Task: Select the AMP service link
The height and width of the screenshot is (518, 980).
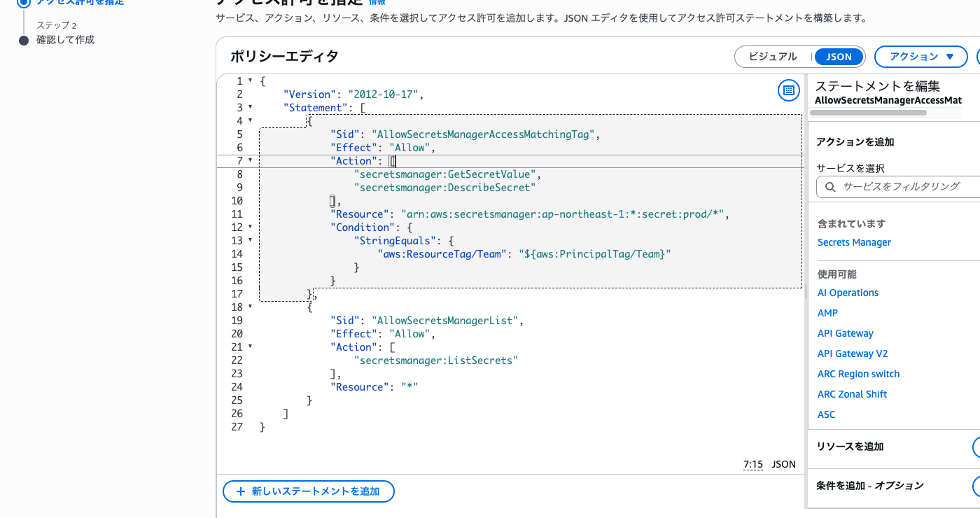Action: (827, 313)
